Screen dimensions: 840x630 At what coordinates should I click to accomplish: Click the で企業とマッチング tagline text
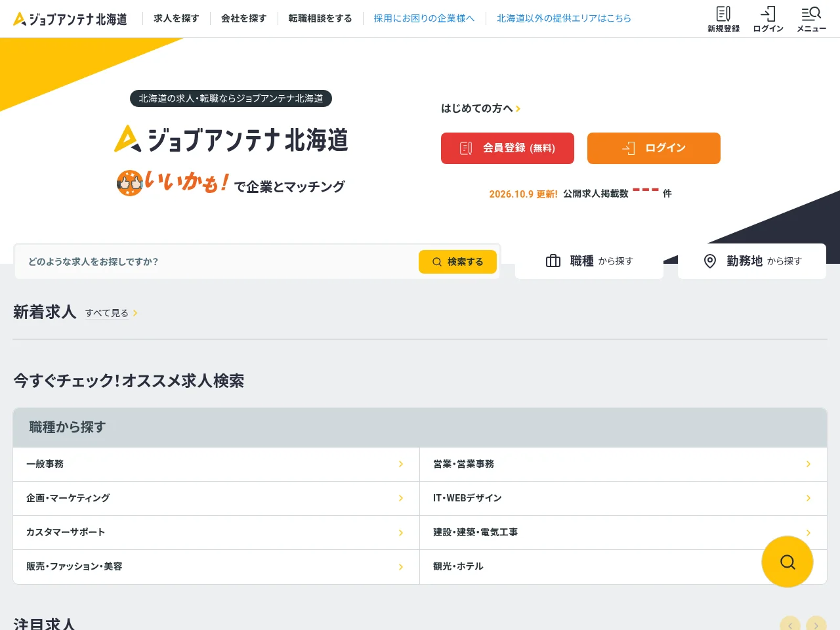tap(289, 187)
